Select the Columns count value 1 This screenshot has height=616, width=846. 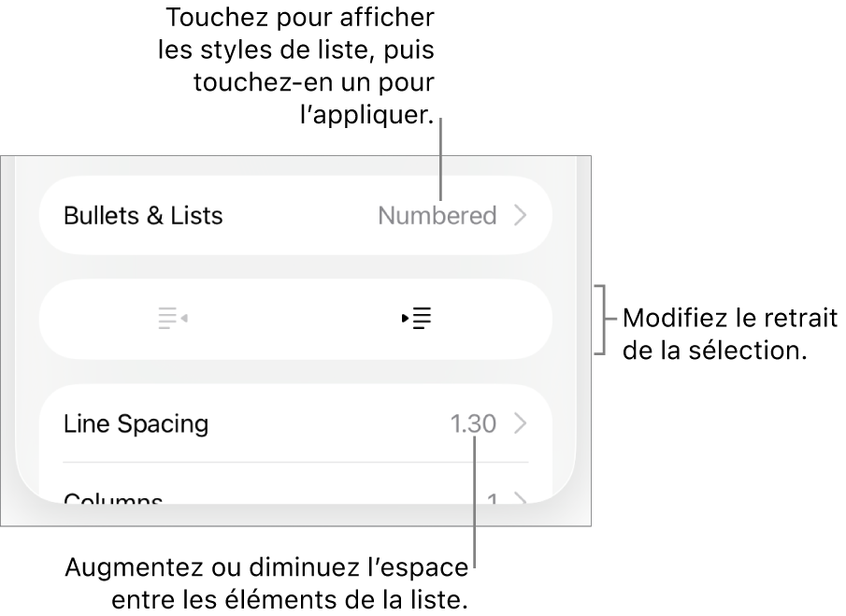coord(492,499)
